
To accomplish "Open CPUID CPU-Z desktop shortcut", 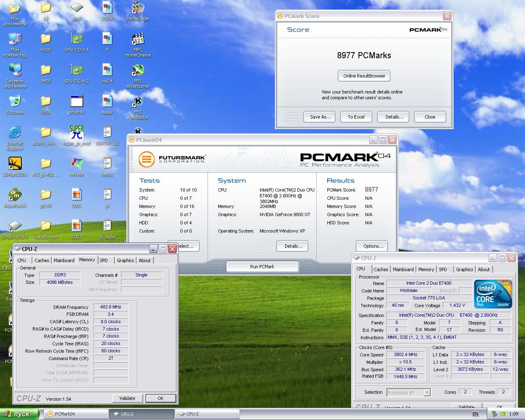I will 15,229.
